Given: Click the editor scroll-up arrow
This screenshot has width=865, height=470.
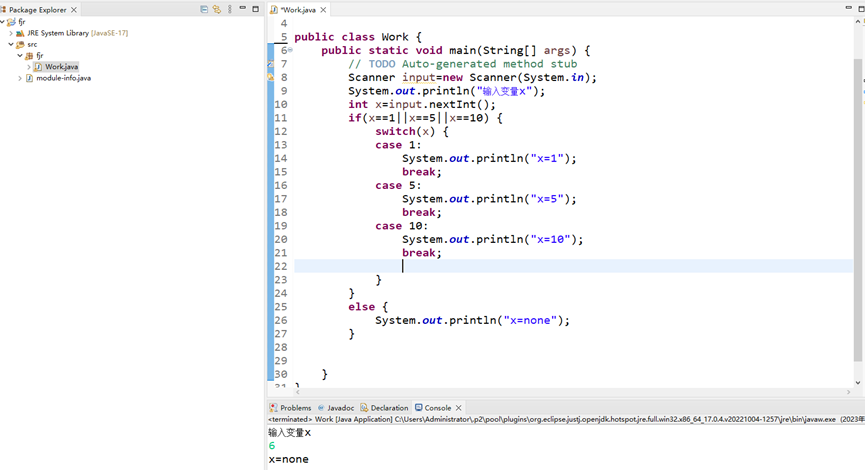Looking at the screenshot, I should pyautogui.click(x=857, y=22).
